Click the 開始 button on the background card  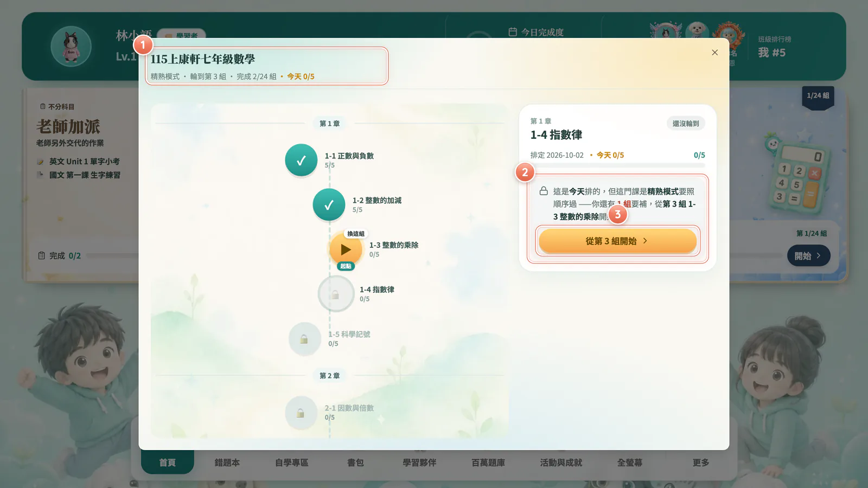808,256
